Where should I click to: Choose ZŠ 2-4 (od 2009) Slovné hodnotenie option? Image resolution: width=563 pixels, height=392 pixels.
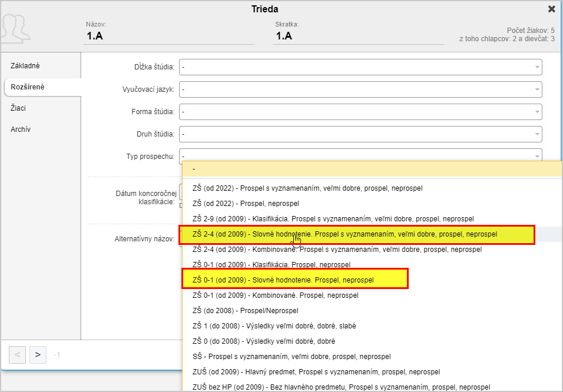[372, 234]
